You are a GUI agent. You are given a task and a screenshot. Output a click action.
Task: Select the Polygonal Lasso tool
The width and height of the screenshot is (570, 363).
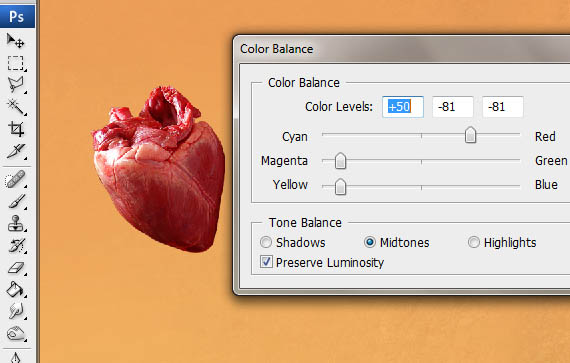16,84
